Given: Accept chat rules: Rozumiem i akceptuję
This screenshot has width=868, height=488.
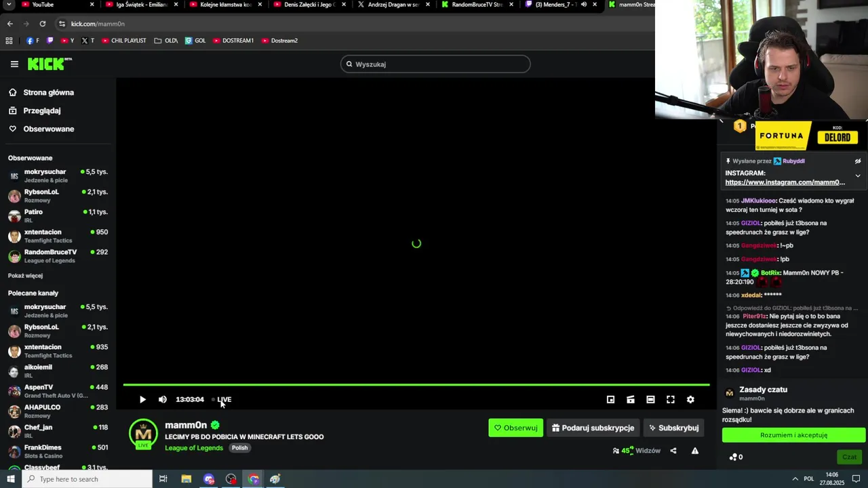Looking at the screenshot, I should point(793,435).
